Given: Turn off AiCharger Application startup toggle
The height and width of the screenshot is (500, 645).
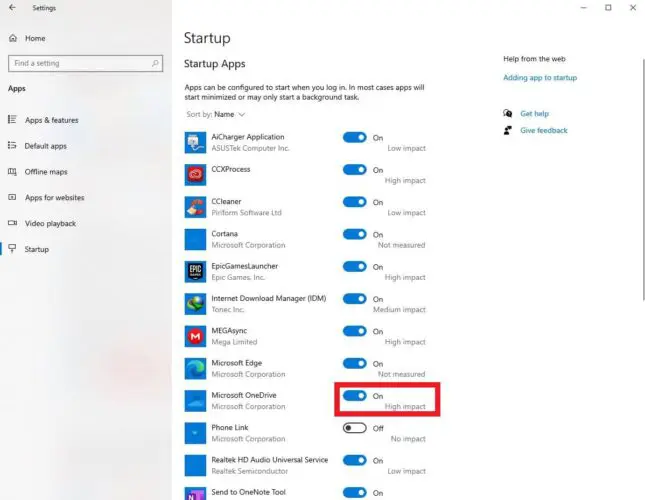Looking at the screenshot, I should point(355,137).
